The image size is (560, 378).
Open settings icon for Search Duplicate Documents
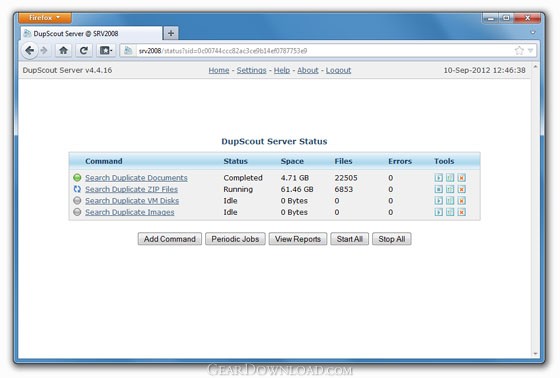click(x=450, y=178)
